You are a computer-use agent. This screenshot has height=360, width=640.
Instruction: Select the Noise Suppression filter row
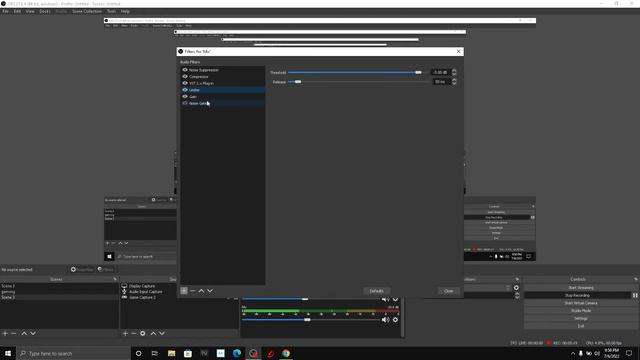tap(223, 70)
